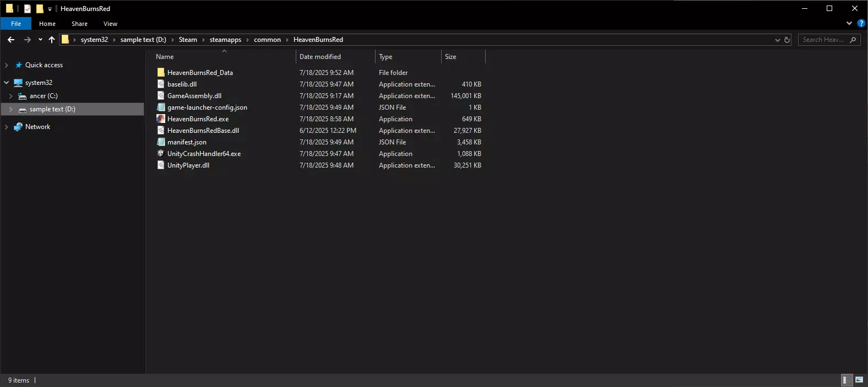Open Explorer help question mark
Screen dimensions: 868x387
click(x=861, y=23)
